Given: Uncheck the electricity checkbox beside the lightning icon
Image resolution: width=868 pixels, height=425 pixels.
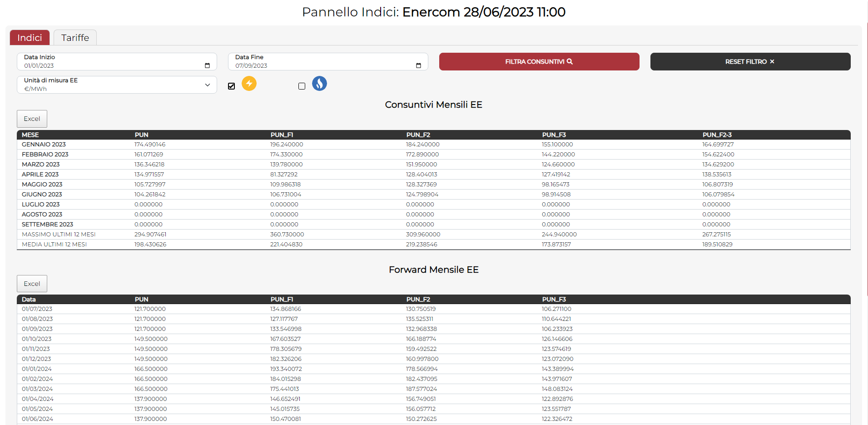Looking at the screenshot, I should [x=232, y=86].
